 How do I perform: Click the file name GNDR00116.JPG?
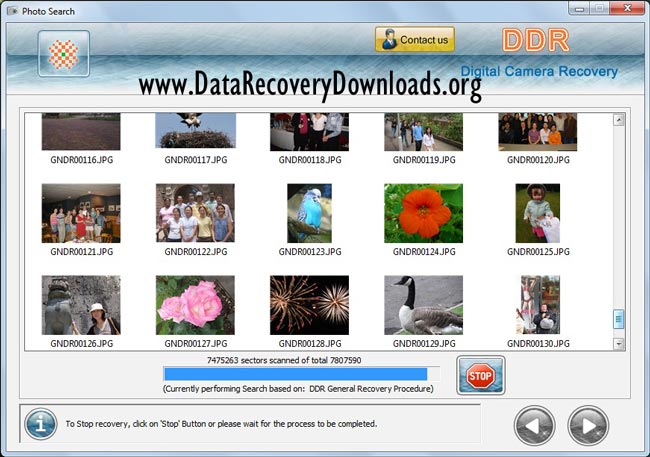[x=82, y=160]
